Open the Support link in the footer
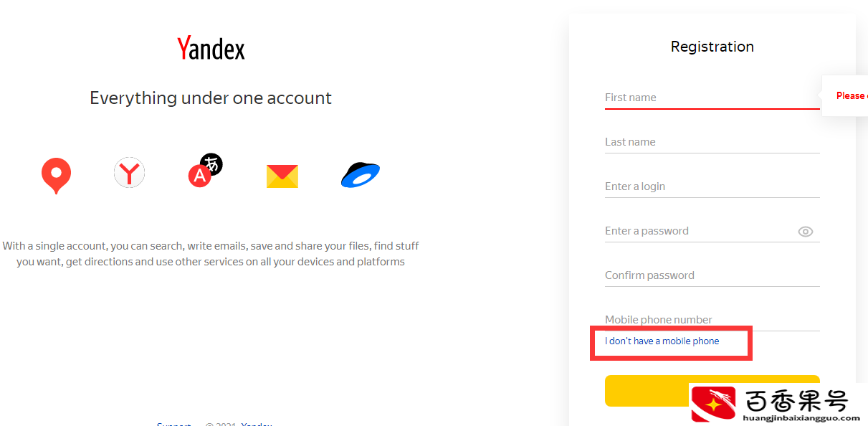Viewport: 868px width, 426px height. (x=174, y=423)
